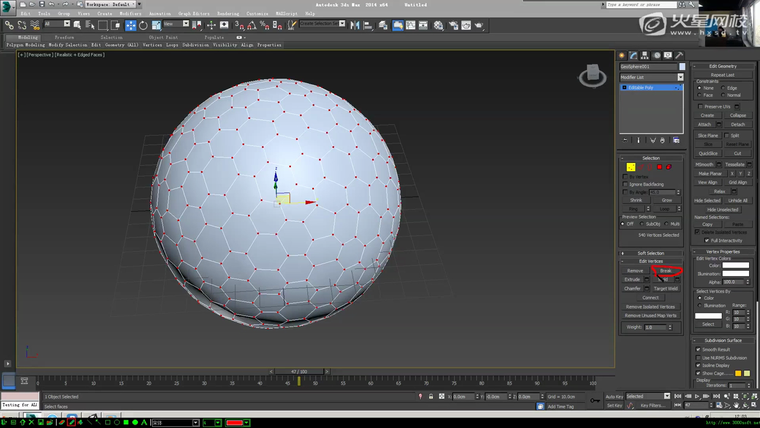This screenshot has height=428, width=760.
Task: Open the key filter Selected dropdown
Action: point(651,396)
